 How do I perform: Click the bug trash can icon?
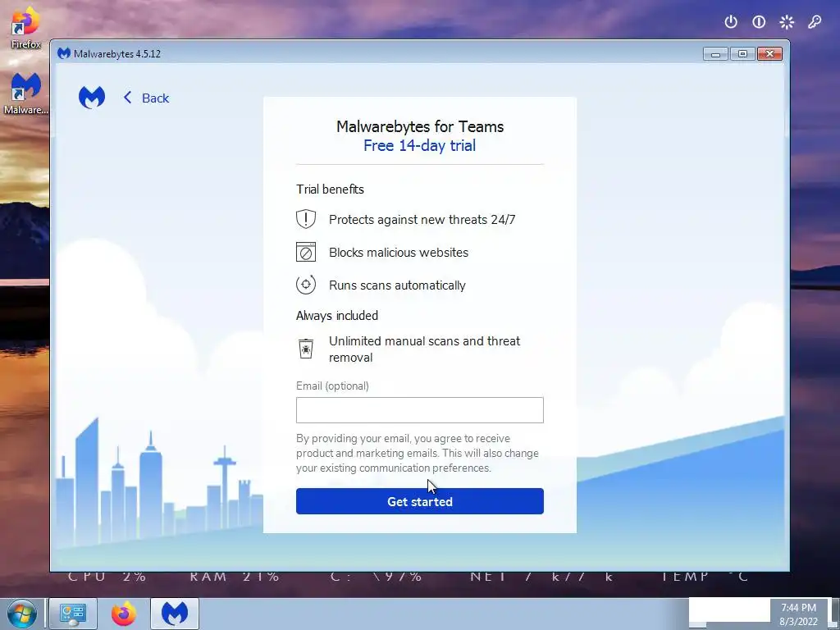(x=306, y=349)
